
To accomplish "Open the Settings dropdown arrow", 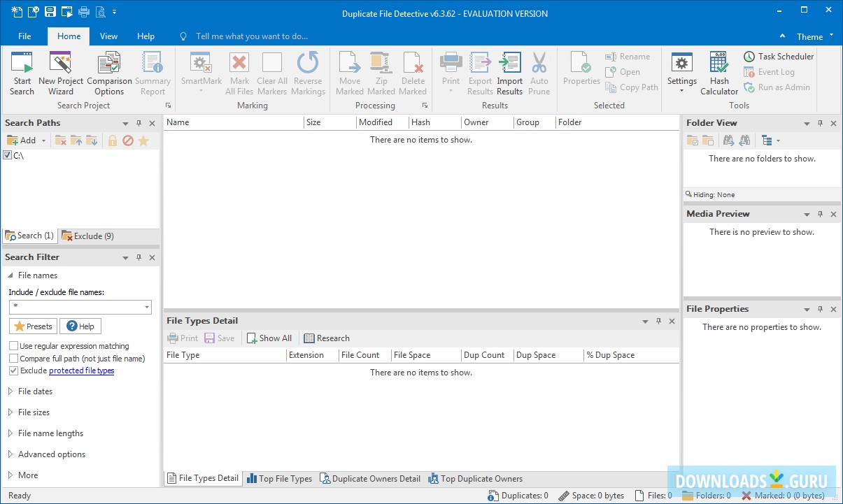I will (x=682, y=92).
